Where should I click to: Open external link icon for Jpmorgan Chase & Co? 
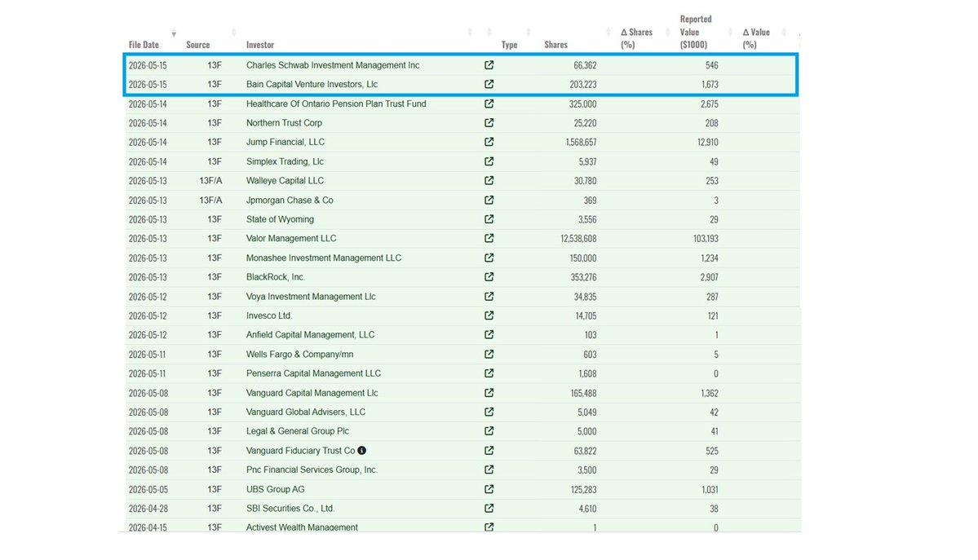point(489,200)
